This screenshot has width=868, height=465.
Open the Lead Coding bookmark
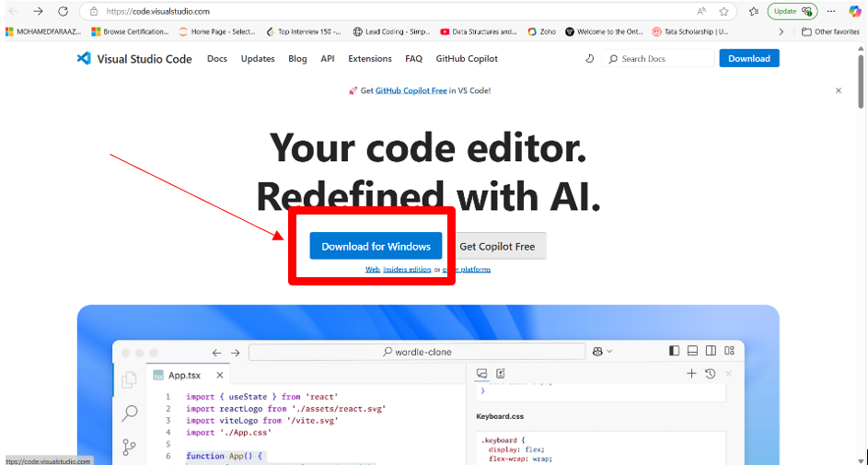coord(391,31)
